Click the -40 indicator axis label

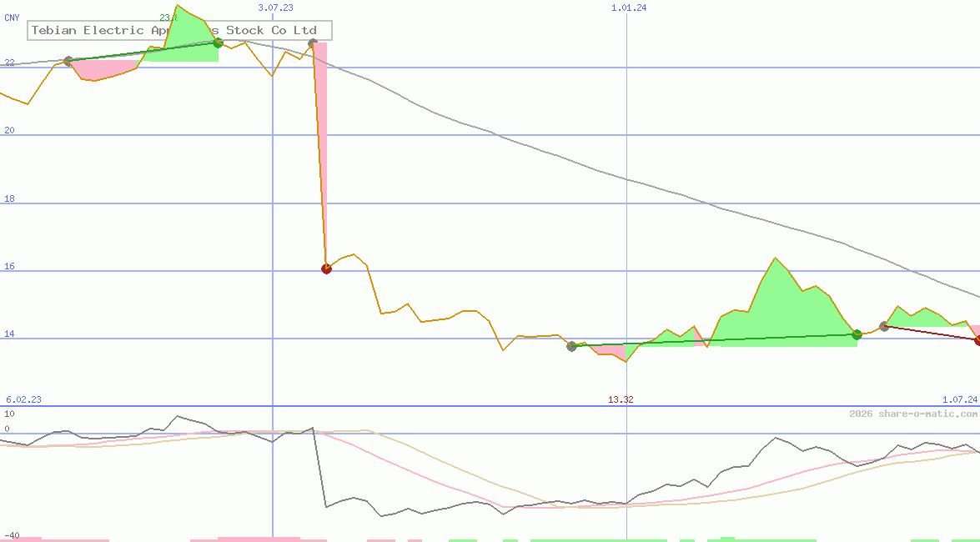pyautogui.click(x=11, y=535)
